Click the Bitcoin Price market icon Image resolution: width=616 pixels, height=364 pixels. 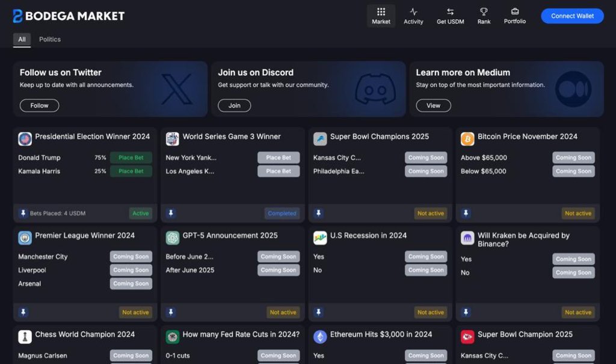[x=467, y=139]
